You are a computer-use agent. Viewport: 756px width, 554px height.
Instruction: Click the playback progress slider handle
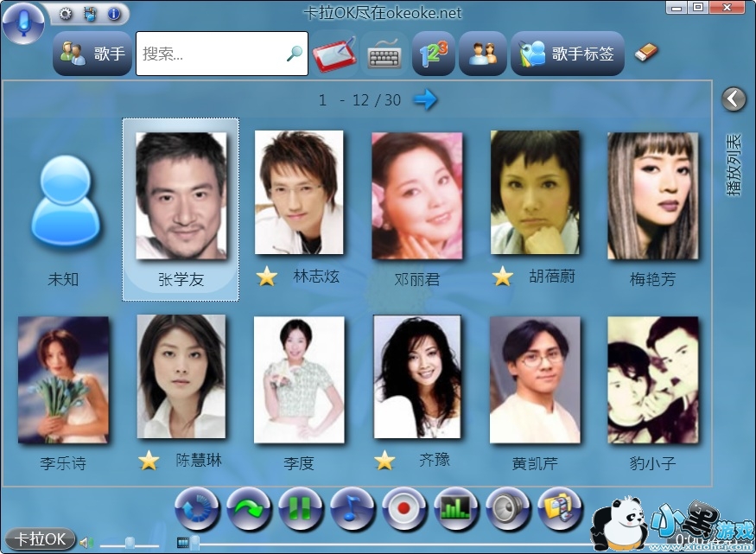pyautogui.click(x=194, y=543)
